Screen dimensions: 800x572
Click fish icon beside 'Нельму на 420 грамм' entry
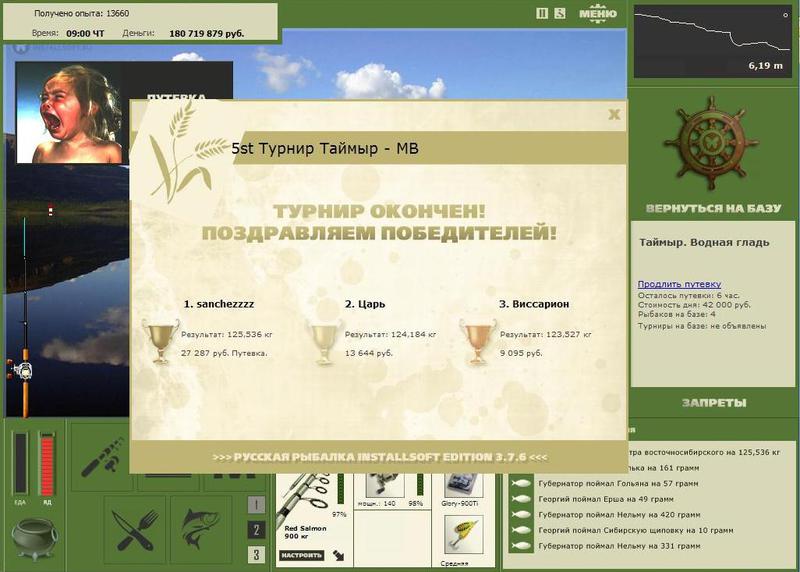tap(521, 514)
